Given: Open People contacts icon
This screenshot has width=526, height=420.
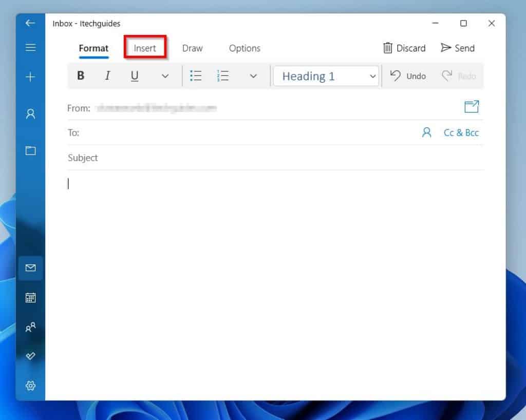Looking at the screenshot, I should pyautogui.click(x=30, y=327).
